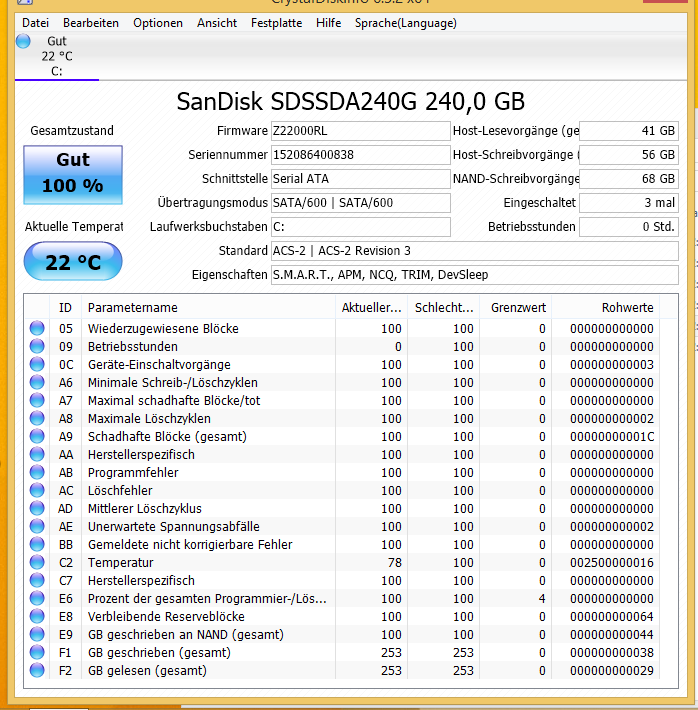698x710 pixels.
Task: Open the Bearbeiten menu
Action: click(x=91, y=23)
